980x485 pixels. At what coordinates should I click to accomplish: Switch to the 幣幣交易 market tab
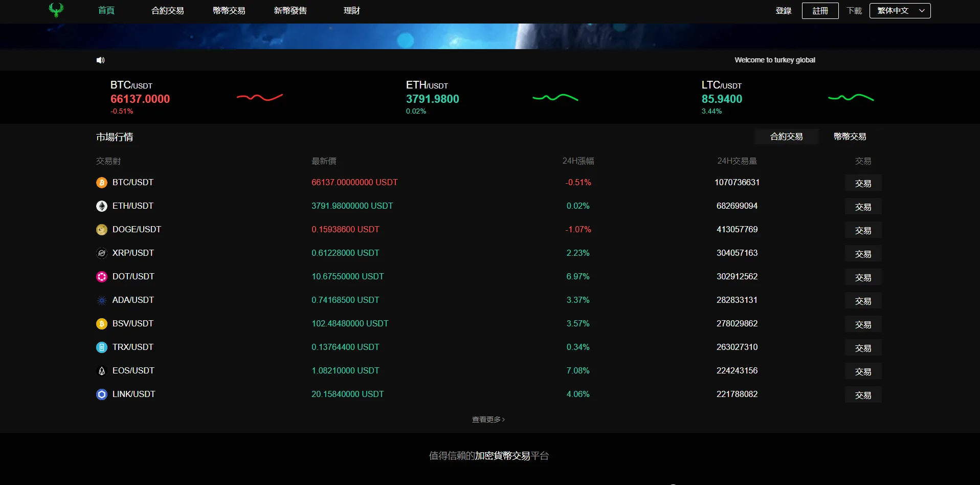(x=849, y=137)
